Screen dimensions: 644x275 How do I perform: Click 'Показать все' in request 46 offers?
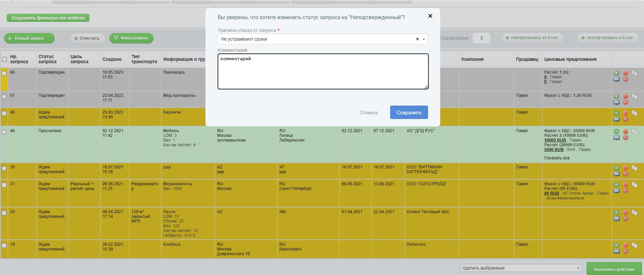557,158
